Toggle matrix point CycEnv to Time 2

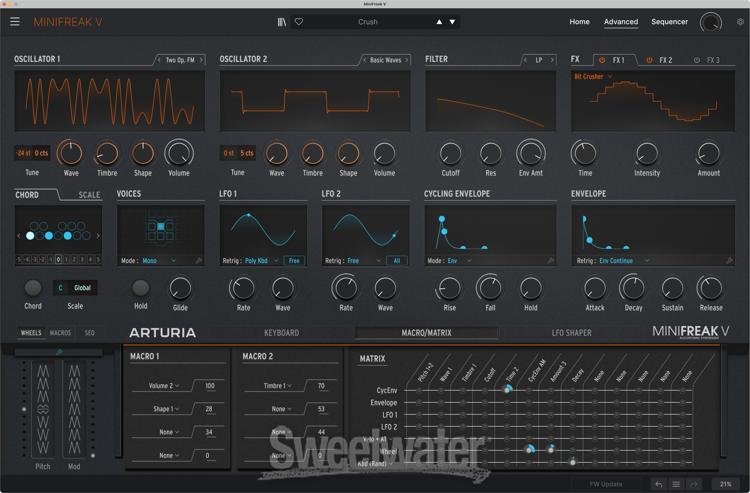click(507, 390)
